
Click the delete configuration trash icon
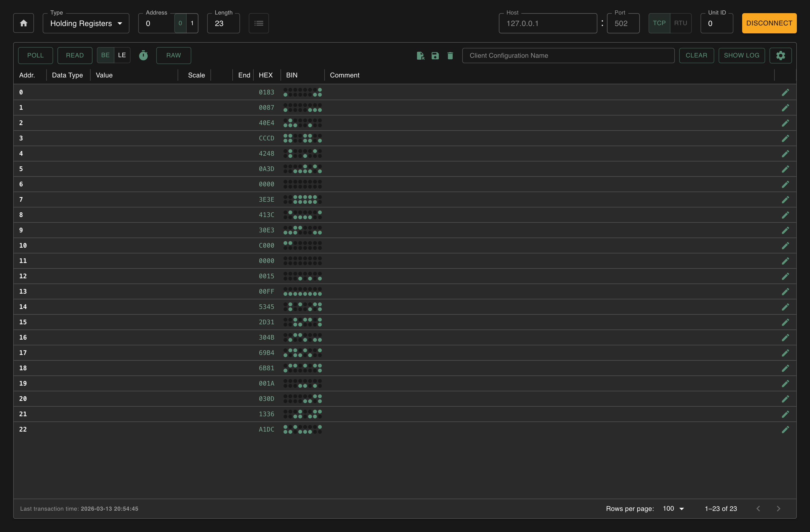[x=450, y=56]
